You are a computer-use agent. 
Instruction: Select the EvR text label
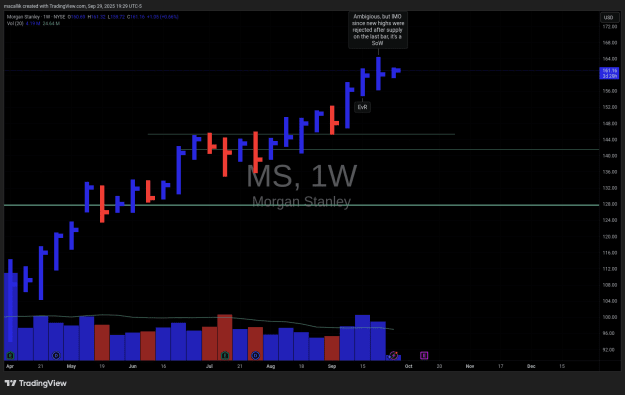pyautogui.click(x=362, y=107)
